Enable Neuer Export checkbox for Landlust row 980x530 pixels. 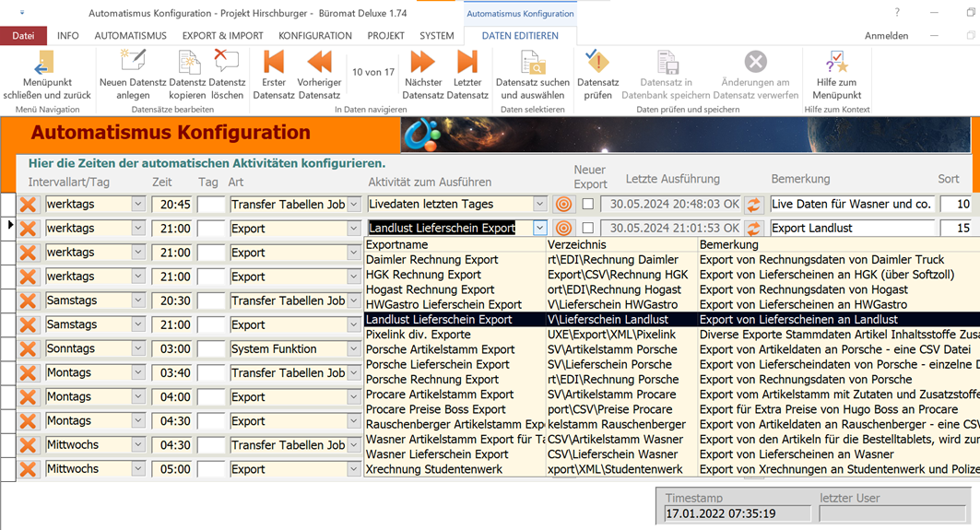588,229
